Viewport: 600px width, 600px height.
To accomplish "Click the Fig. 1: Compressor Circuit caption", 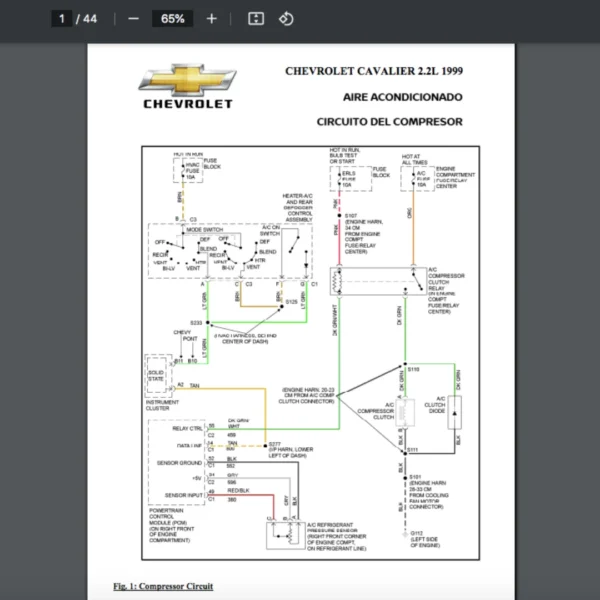I will pyautogui.click(x=163, y=586).
